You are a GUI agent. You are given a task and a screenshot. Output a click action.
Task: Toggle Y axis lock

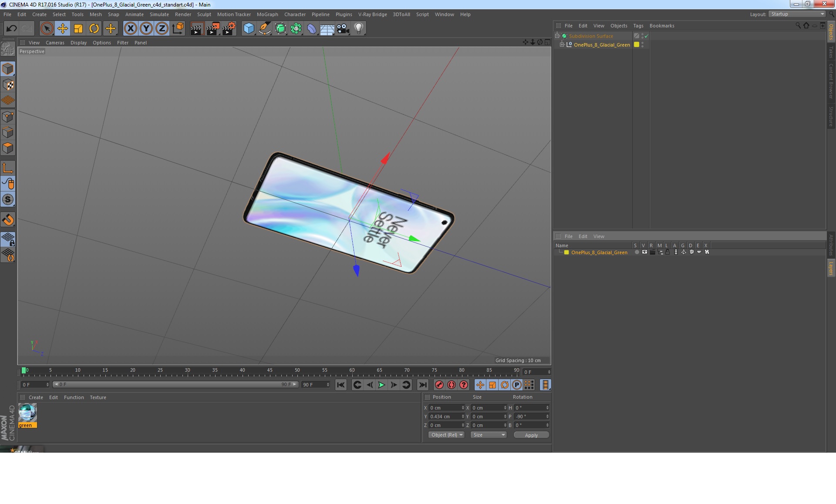coord(146,29)
